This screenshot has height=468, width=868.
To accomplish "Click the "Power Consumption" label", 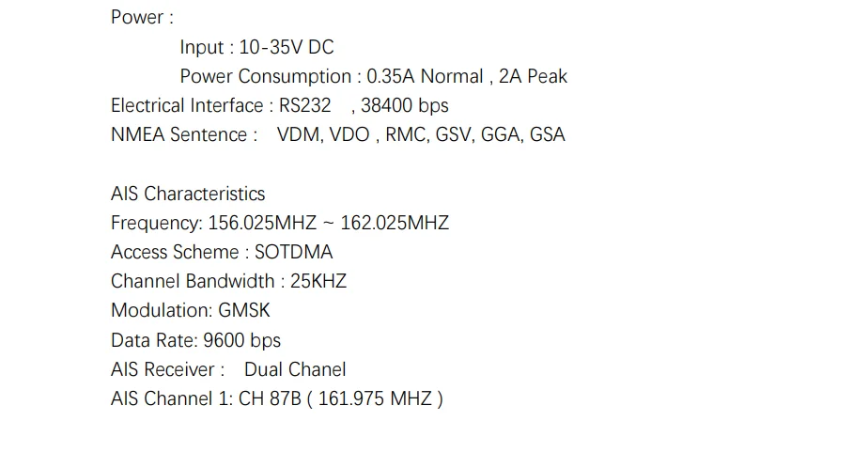I will 265,76.
